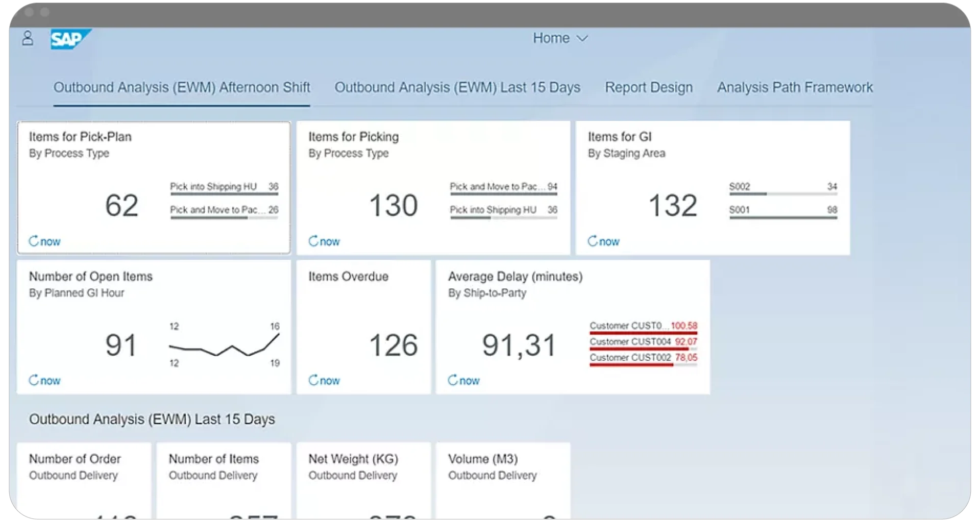Image resolution: width=980 pixels, height=521 pixels.
Task: Select Customer CUST0... 100,58 delay bar
Action: coord(643,327)
